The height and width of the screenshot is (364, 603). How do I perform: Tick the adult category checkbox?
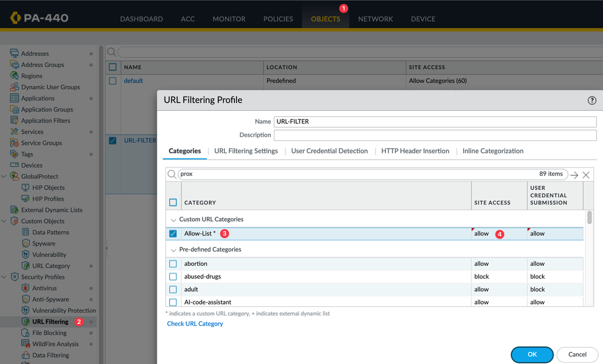tap(173, 289)
